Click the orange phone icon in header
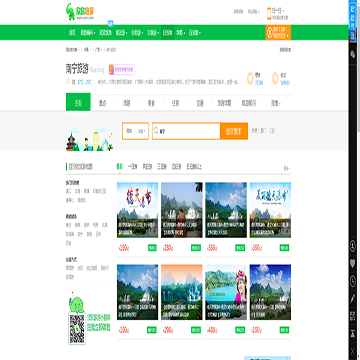The height and width of the screenshot is (360, 360). [269, 14]
